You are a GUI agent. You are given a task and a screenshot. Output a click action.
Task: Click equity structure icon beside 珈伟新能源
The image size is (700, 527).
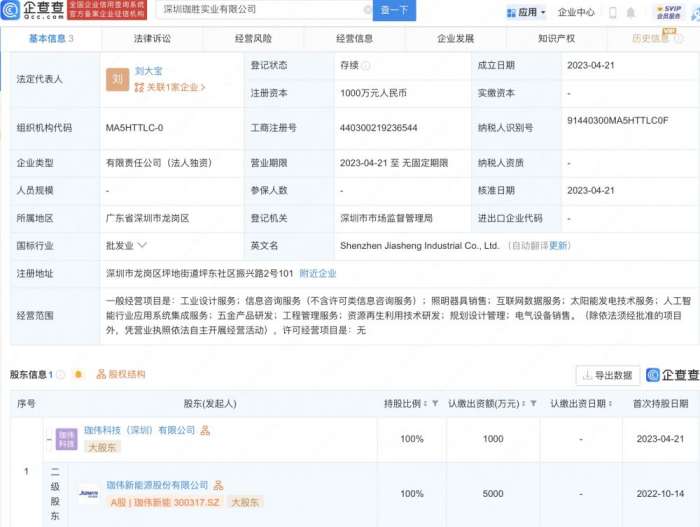click(218, 485)
